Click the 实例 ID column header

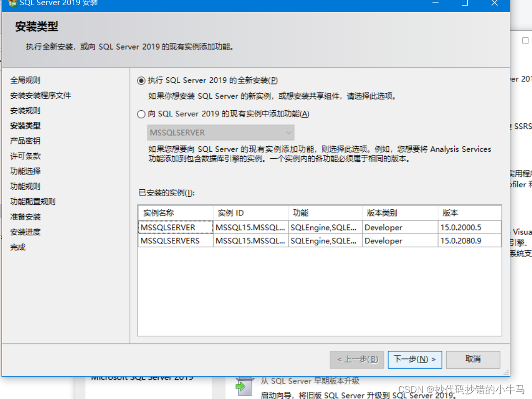pos(251,213)
